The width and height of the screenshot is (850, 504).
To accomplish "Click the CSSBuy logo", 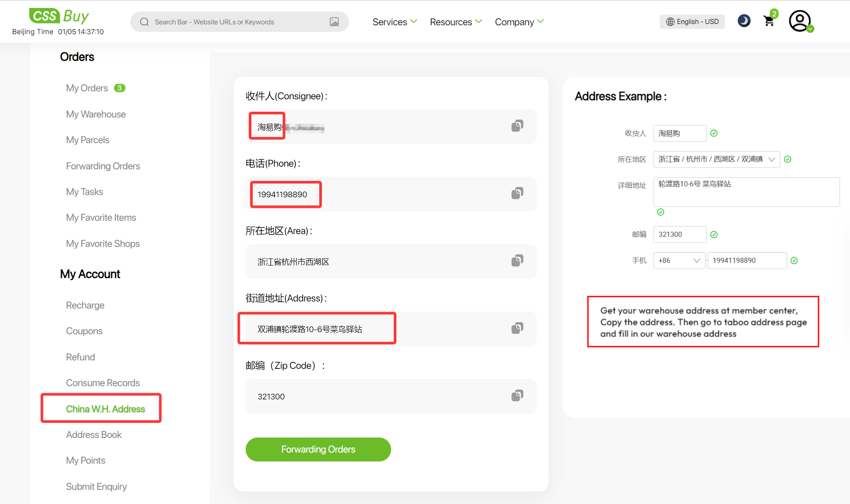I will [59, 16].
